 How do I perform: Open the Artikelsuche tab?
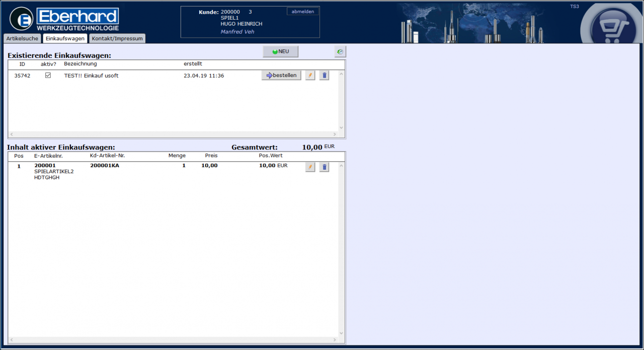pos(22,39)
